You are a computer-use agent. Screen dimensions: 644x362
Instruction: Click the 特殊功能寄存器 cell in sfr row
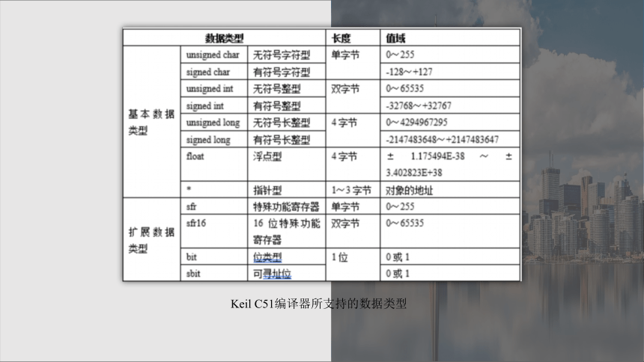[287, 206]
